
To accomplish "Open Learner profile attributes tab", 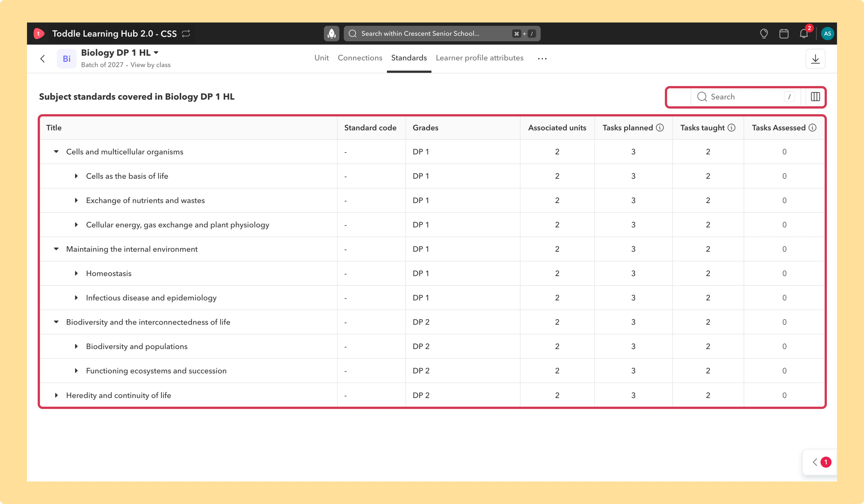I will coord(480,58).
